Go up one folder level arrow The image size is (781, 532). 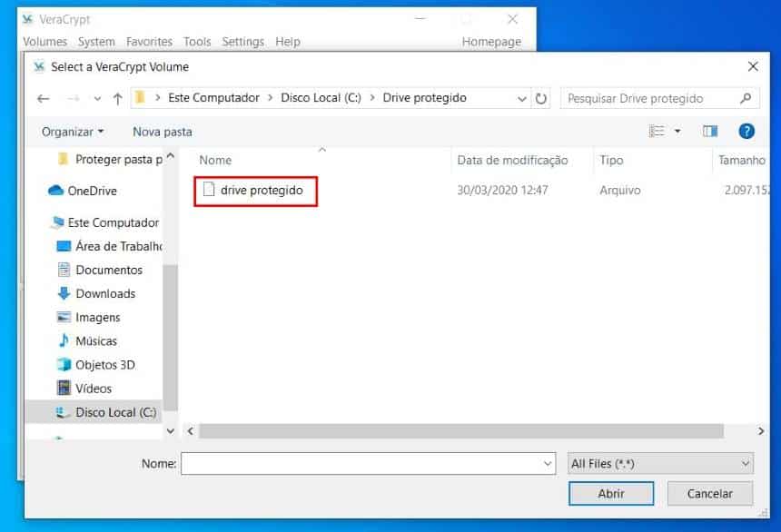pyautogui.click(x=117, y=99)
